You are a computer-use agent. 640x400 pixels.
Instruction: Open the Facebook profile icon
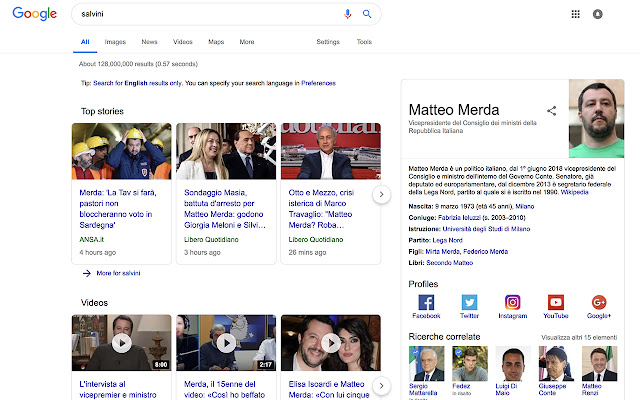pyautogui.click(x=426, y=302)
